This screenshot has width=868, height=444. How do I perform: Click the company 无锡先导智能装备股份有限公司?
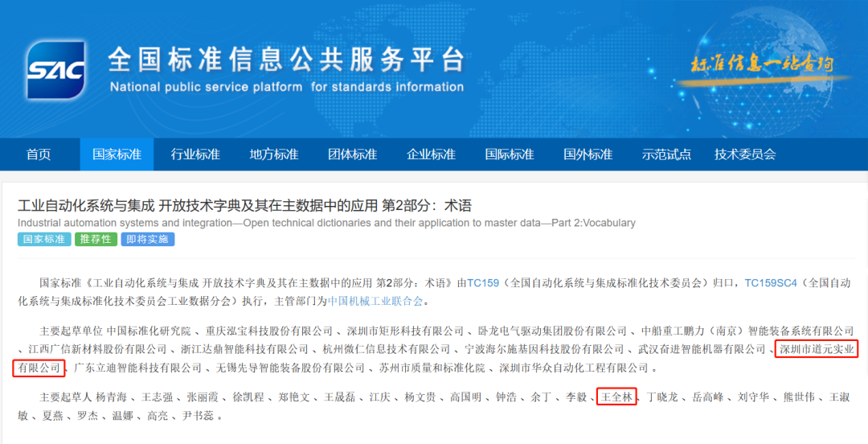(290, 368)
